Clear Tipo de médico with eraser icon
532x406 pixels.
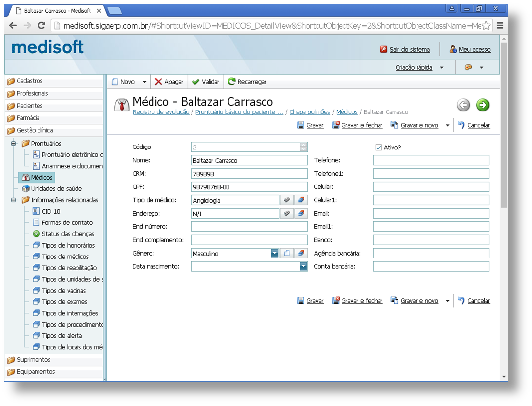301,200
